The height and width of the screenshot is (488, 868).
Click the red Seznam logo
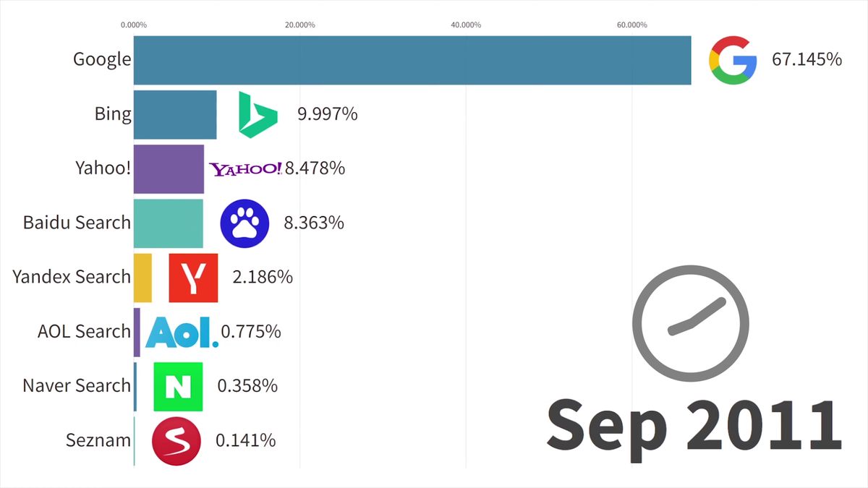pos(176,440)
